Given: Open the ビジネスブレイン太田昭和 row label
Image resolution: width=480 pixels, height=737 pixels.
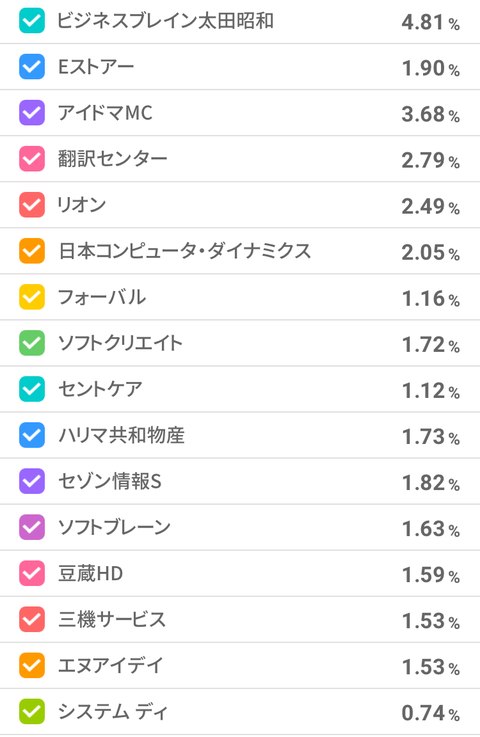Looking at the screenshot, I should pos(165,21).
